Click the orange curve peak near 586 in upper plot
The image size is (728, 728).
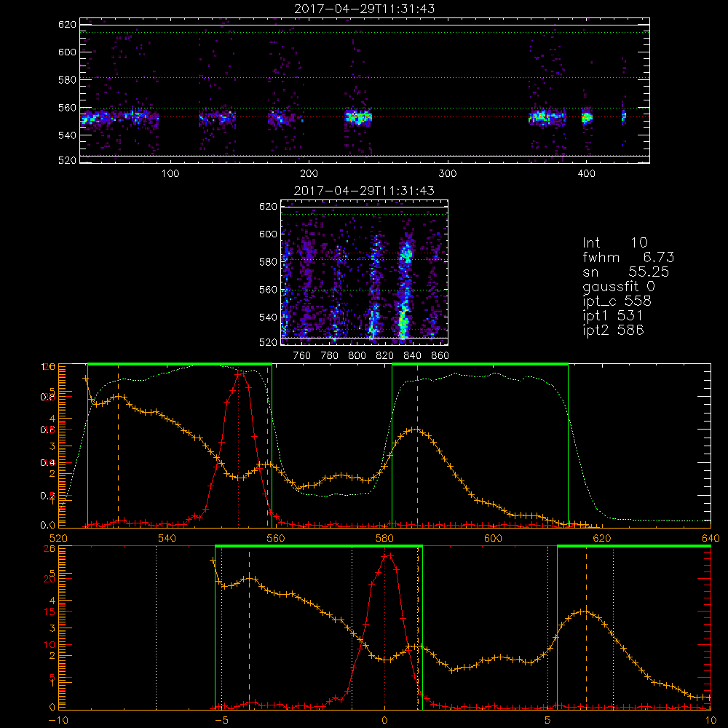pos(416,429)
